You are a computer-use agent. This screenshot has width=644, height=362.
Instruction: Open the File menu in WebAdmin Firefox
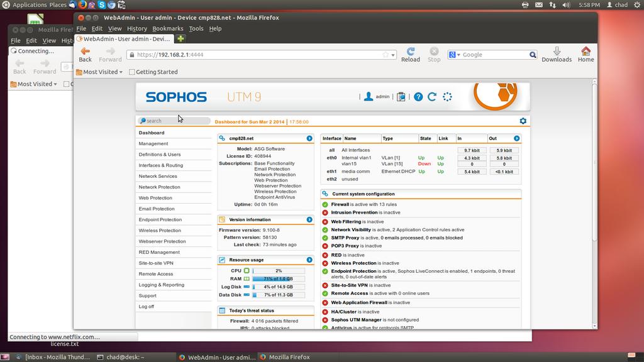[x=81, y=28]
